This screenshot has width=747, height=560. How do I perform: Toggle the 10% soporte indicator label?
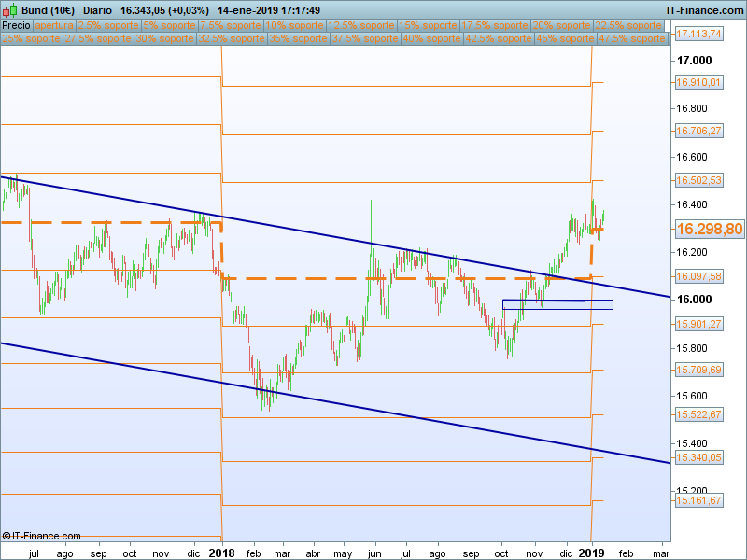(x=295, y=25)
